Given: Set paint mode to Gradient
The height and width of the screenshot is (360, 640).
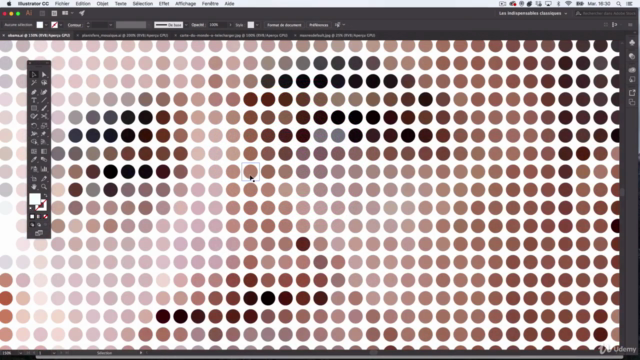Looking at the screenshot, I should pos(39,217).
